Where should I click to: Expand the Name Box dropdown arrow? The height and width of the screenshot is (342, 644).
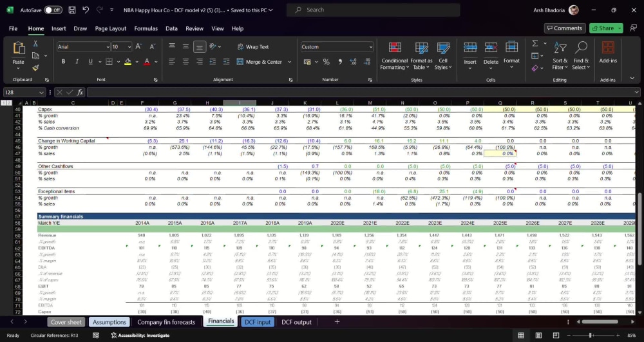41,92
